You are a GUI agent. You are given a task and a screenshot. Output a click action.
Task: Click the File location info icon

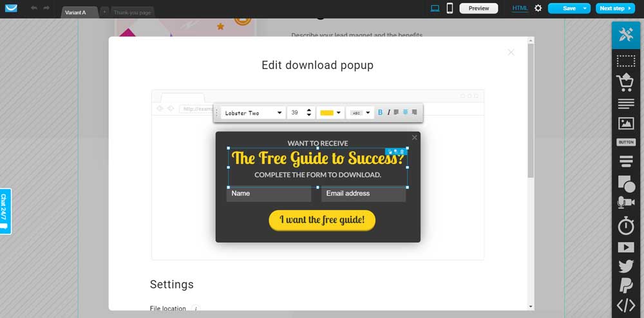coord(196,308)
